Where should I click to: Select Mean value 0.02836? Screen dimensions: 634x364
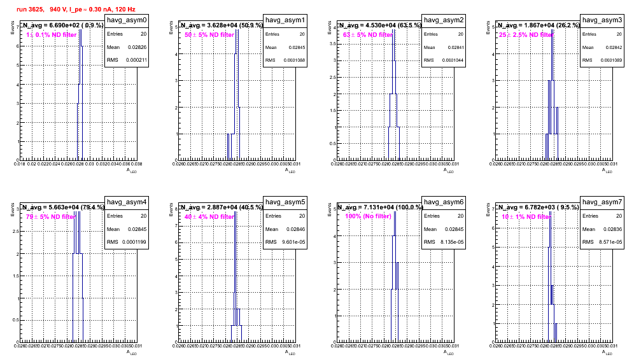[613, 229]
